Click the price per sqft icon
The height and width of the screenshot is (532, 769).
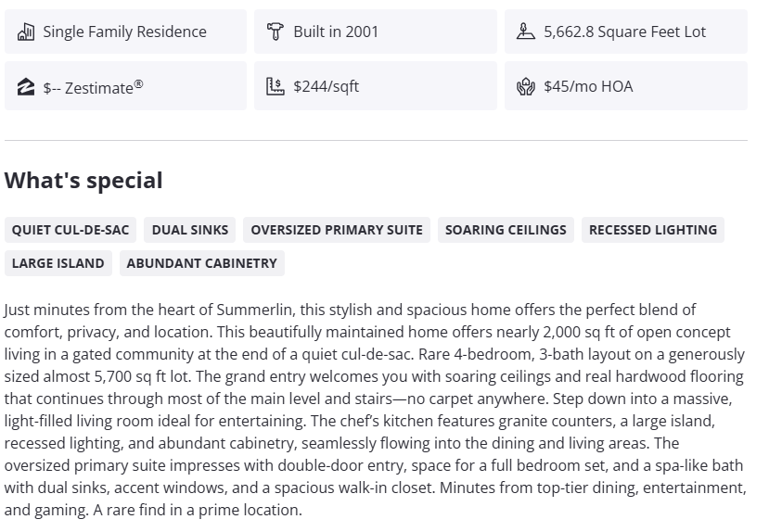(275, 86)
